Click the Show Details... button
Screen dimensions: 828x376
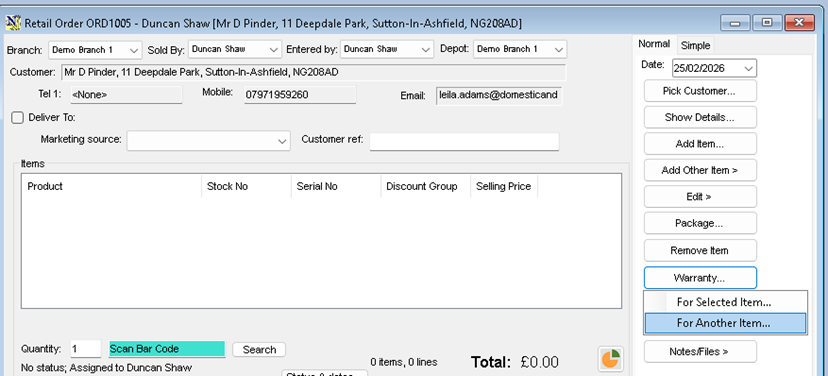(700, 117)
